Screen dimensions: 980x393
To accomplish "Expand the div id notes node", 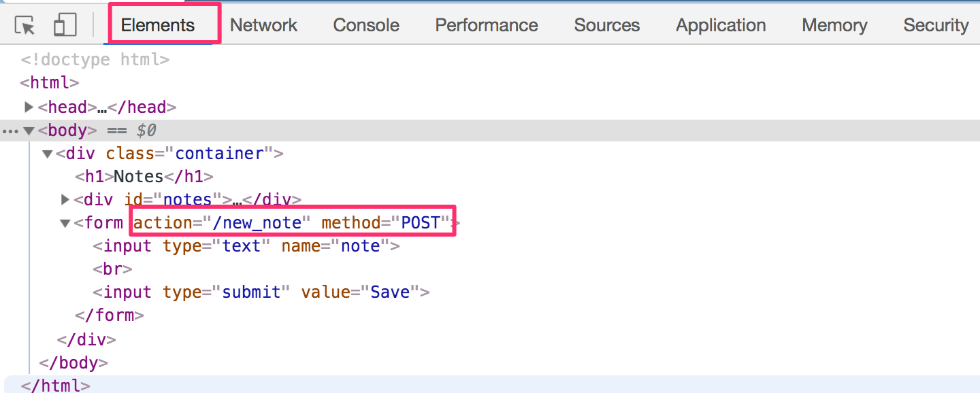I will (65, 199).
